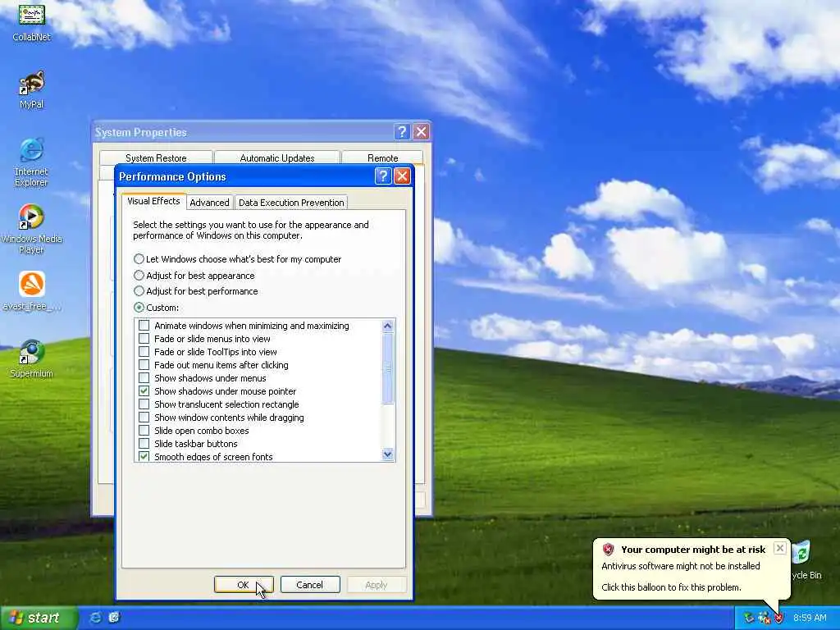This screenshot has height=630, width=840.
Task: Click the Internet Explorer quick launch icon
Action: pos(95,618)
